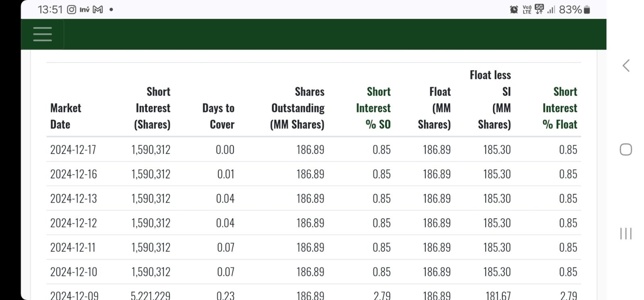Select short interest 1,590,312 for 2024-12-17
The image size is (644, 300).
(x=151, y=150)
